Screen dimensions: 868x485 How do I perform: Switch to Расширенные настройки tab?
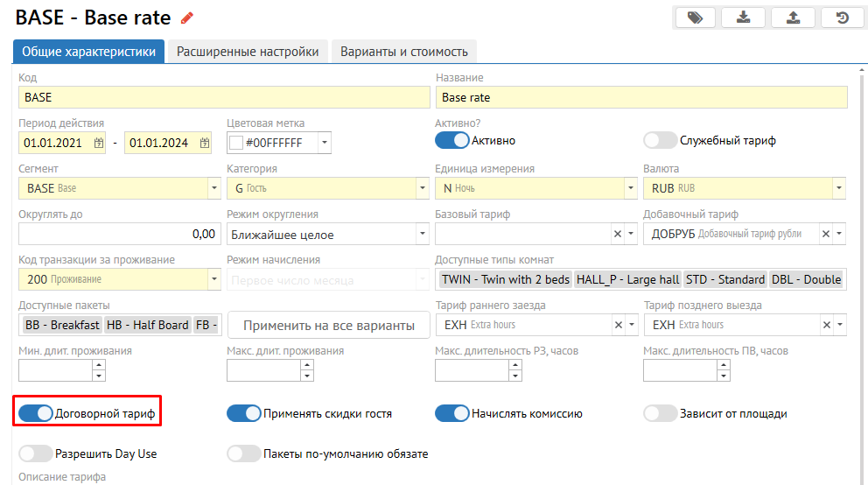point(248,52)
